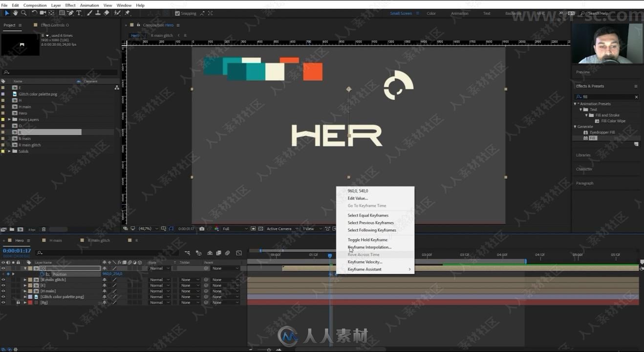The width and height of the screenshot is (644, 352).
Task: Select the Pen tool
Action: click(71, 13)
